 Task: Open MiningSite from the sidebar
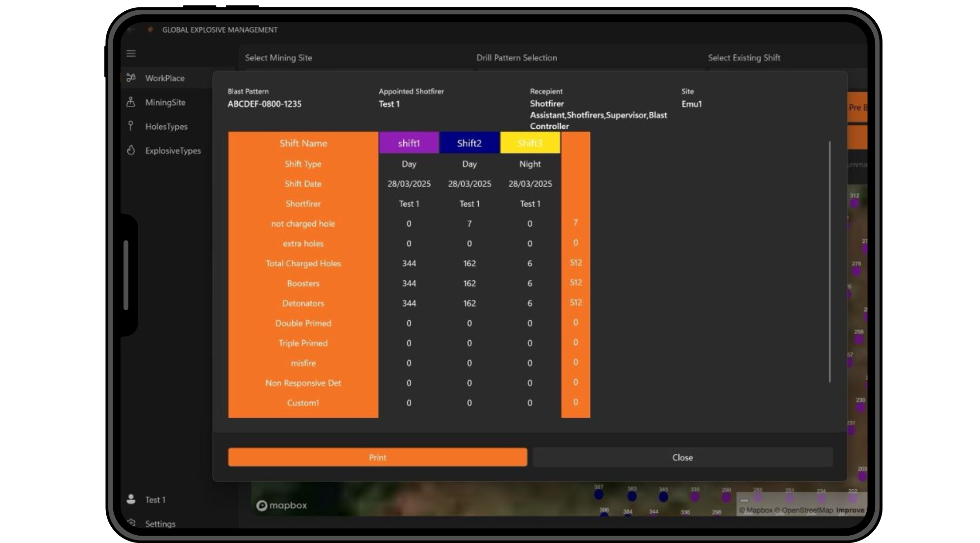130,102
